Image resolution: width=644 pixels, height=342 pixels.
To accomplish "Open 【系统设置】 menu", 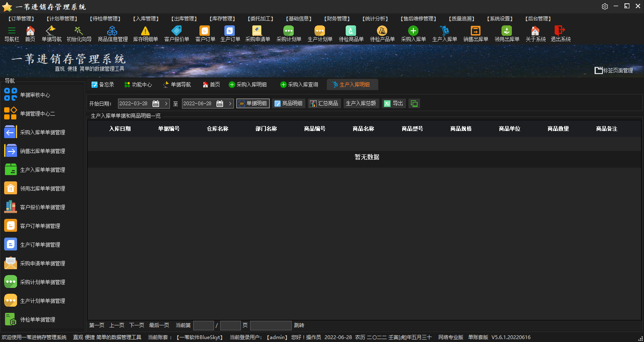I will (500, 19).
